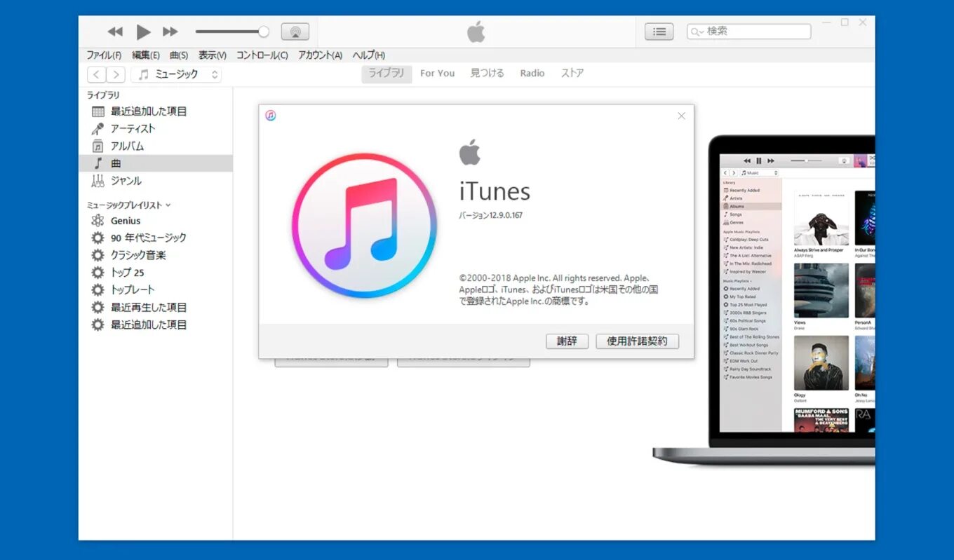954x560 pixels.
Task: Click the rewind previous track button
Action: click(x=115, y=32)
